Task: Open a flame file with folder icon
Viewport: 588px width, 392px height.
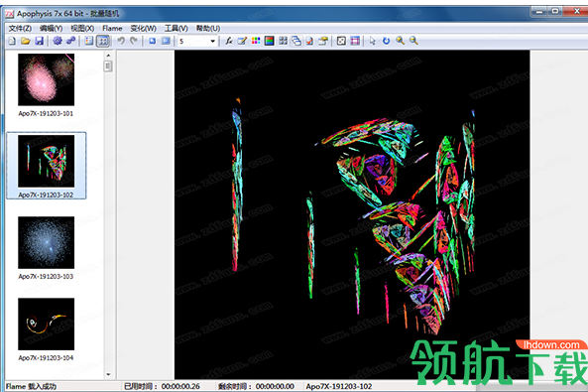Action: [26, 41]
